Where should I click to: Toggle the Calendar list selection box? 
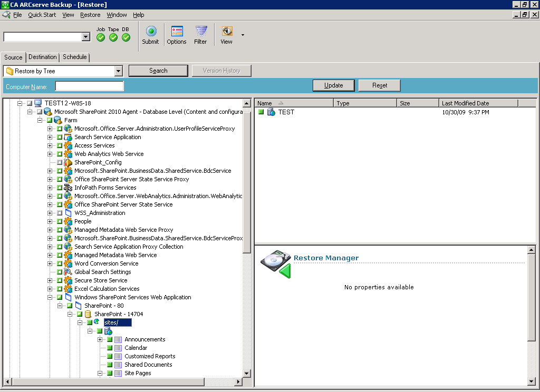click(x=110, y=348)
